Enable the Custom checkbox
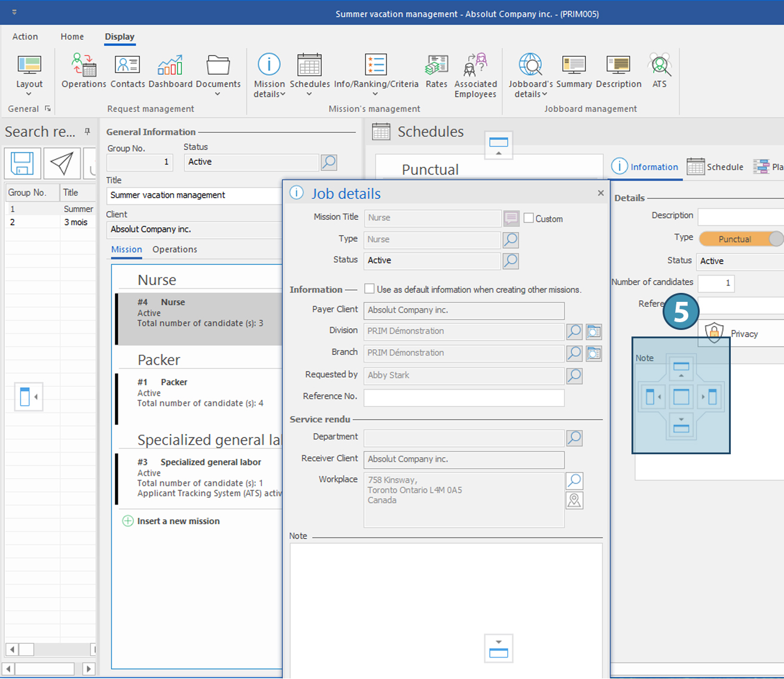 coord(529,218)
